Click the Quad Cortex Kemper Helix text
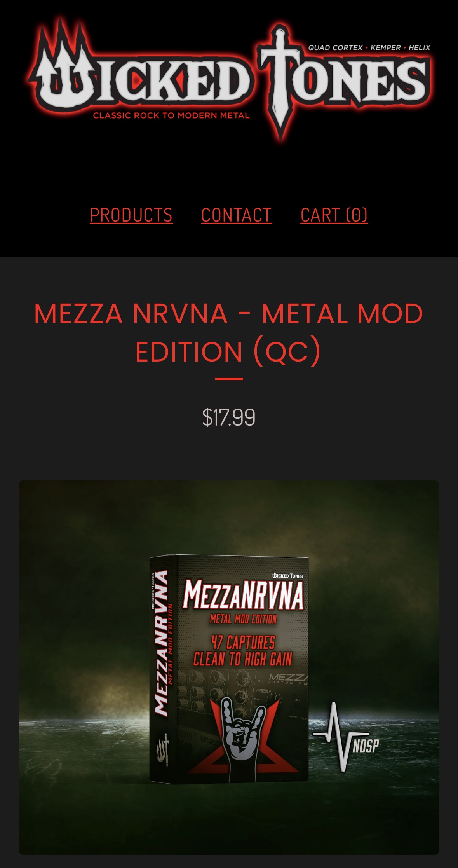The height and width of the screenshot is (868, 458). tap(369, 47)
